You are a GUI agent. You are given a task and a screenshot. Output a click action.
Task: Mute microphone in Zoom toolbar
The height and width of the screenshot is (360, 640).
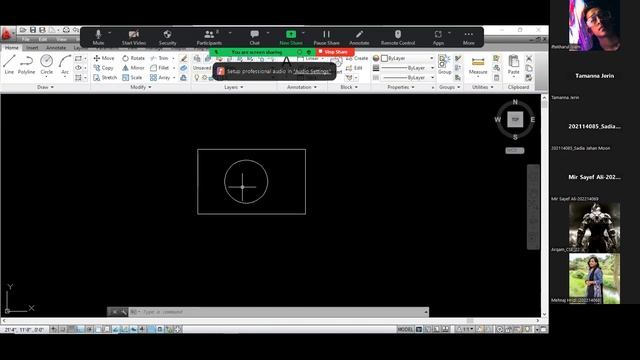coord(98,37)
